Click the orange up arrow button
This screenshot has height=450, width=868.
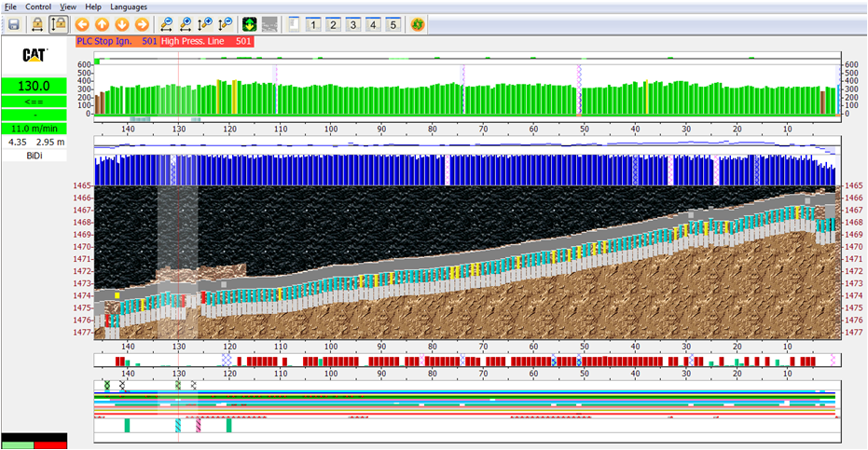[x=103, y=24]
